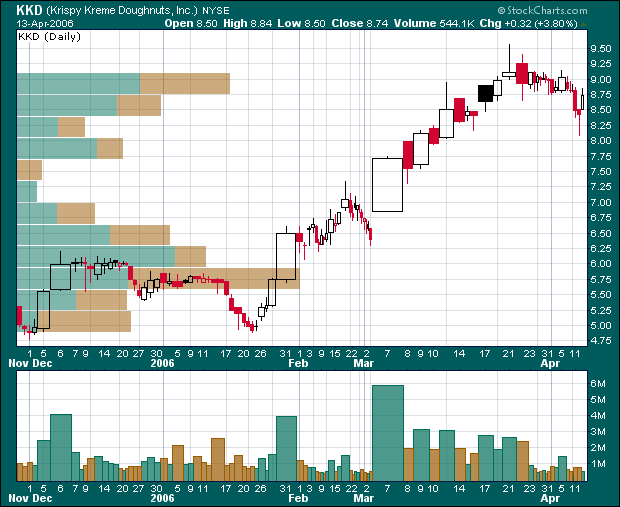Click the Apr month label under the price chart

click(x=550, y=363)
